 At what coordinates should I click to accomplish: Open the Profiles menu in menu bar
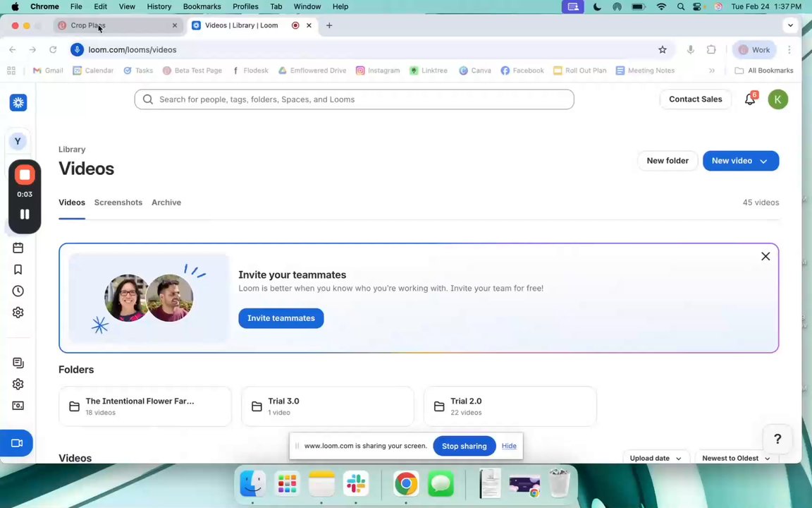click(x=245, y=7)
